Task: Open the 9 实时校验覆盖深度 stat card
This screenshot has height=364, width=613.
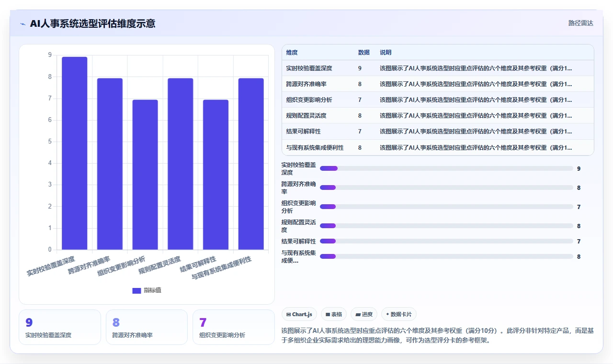Action: (x=60, y=327)
